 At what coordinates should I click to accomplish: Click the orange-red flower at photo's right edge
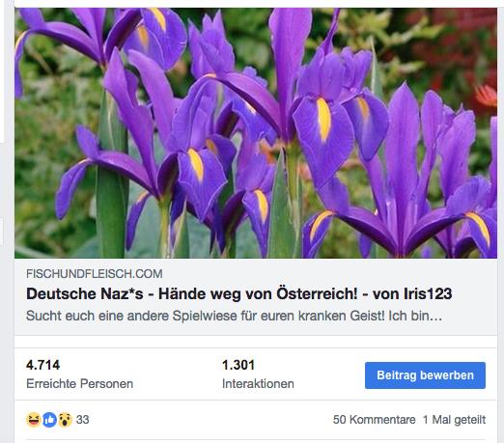487,96
